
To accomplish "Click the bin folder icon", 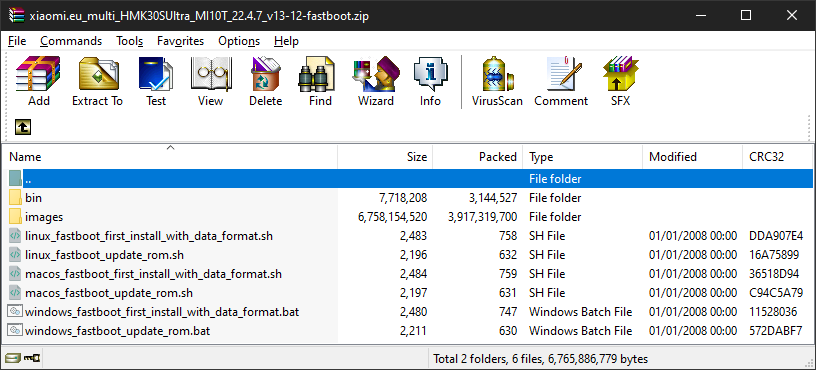I will (16, 197).
